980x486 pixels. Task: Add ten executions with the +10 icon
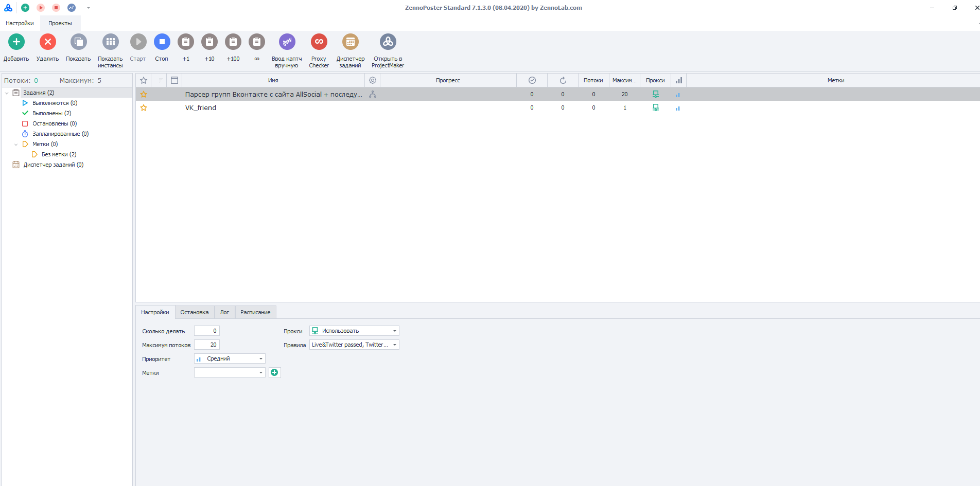coord(209,42)
